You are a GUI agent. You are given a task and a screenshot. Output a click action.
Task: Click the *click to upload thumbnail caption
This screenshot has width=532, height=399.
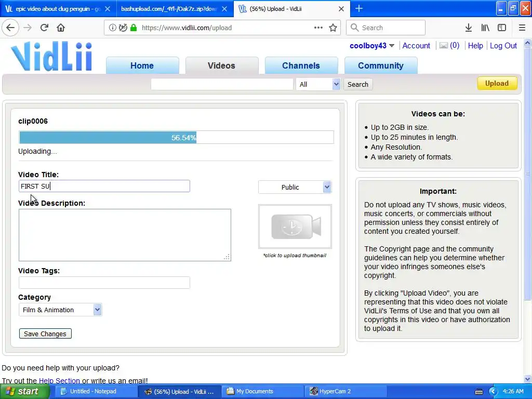point(295,255)
